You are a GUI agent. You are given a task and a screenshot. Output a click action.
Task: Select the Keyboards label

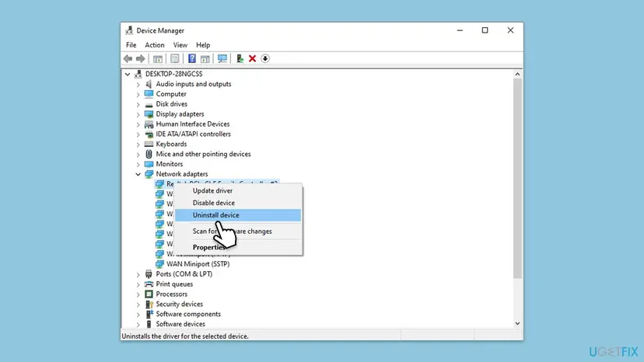pos(171,144)
